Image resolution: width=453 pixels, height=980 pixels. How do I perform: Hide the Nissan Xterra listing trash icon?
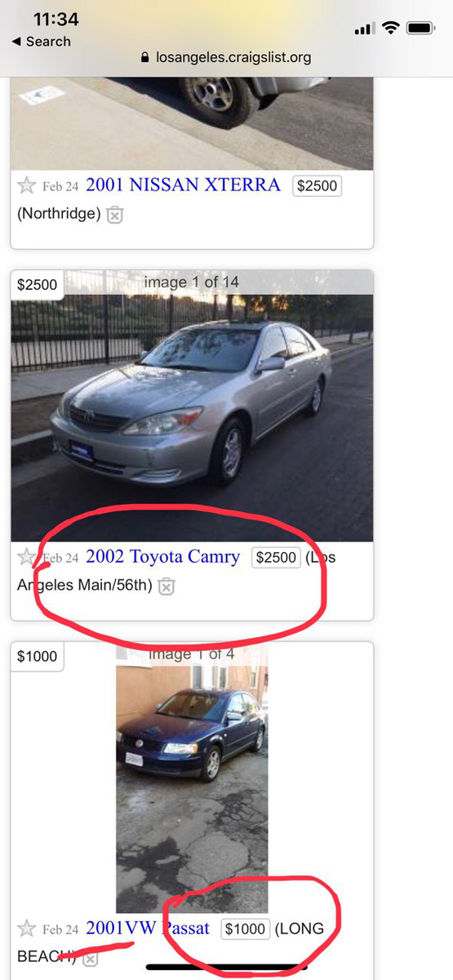point(115,215)
